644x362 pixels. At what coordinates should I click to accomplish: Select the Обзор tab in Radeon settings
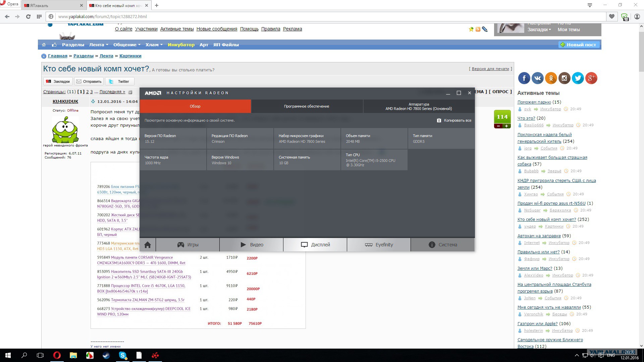pos(195,106)
